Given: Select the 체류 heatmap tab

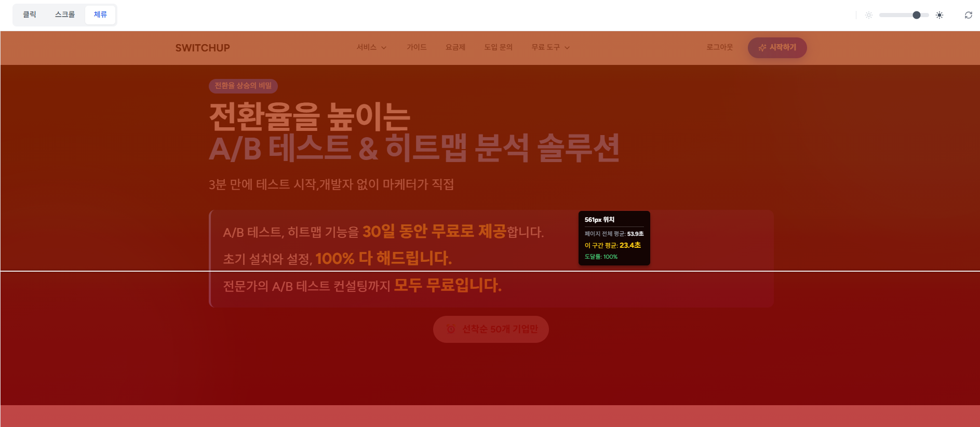Looking at the screenshot, I should coord(100,15).
